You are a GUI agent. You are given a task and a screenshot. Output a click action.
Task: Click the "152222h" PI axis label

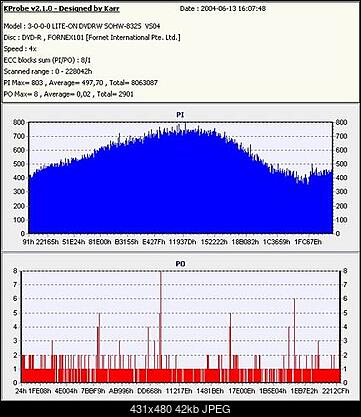tap(214, 242)
